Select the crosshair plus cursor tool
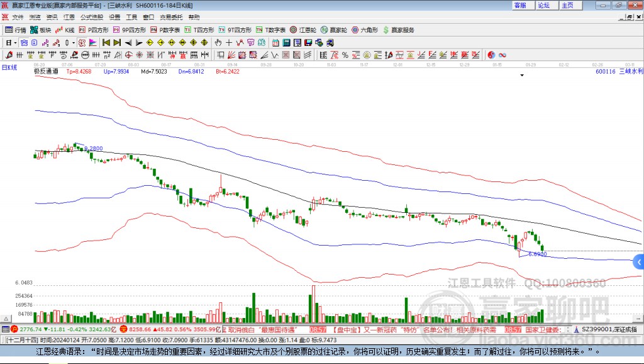 coord(229,43)
